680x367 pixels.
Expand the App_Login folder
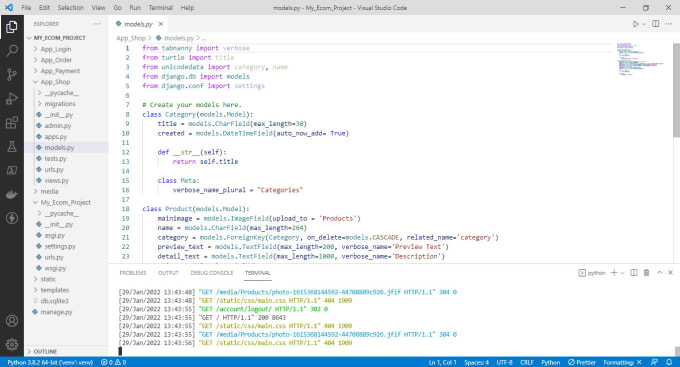pyautogui.click(x=56, y=49)
